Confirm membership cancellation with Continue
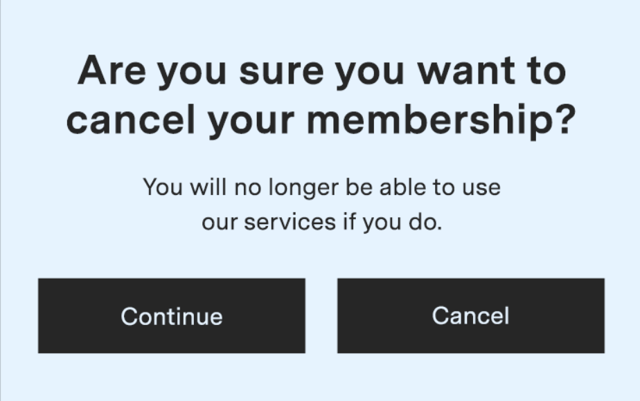The width and height of the screenshot is (640, 401). pos(171,316)
